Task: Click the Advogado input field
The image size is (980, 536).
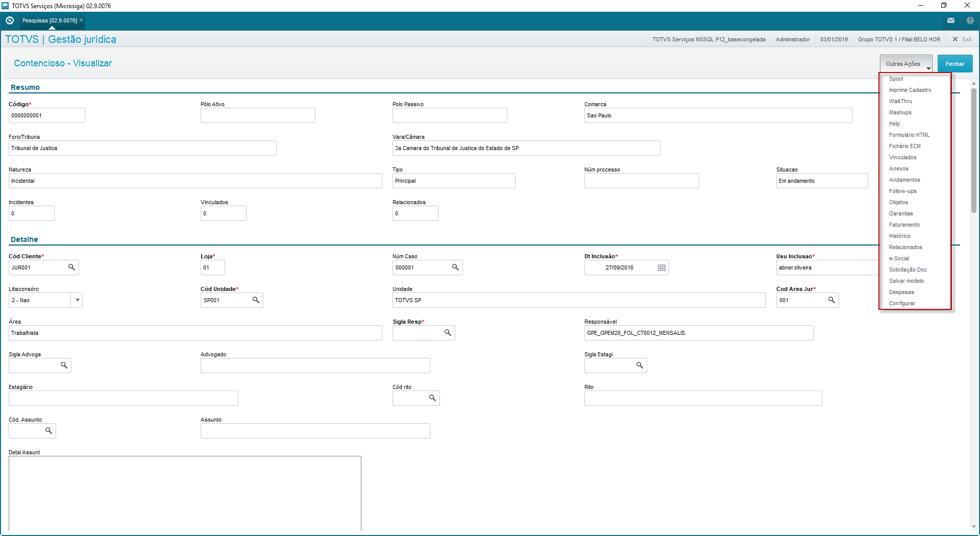Action: (315, 366)
